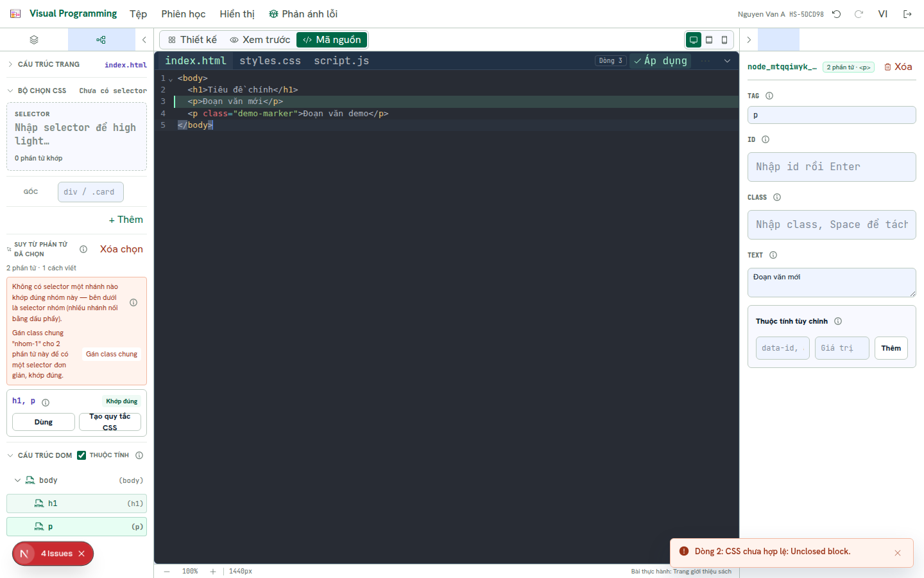Click the Xóa delete button
Viewport: 924px width, 578px height.
[x=898, y=67]
